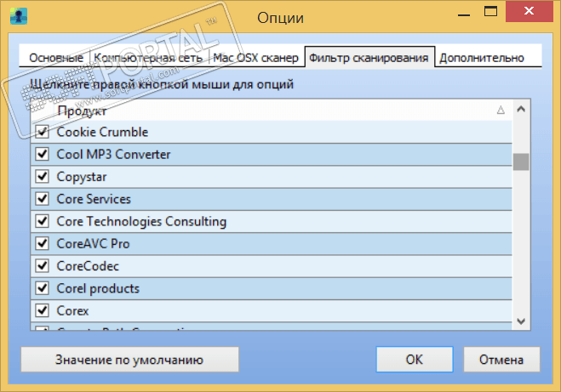Image resolution: width=561 pixels, height=392 pixels.
Task: Select the CoreCodec row text
Action: pos(88,266)
